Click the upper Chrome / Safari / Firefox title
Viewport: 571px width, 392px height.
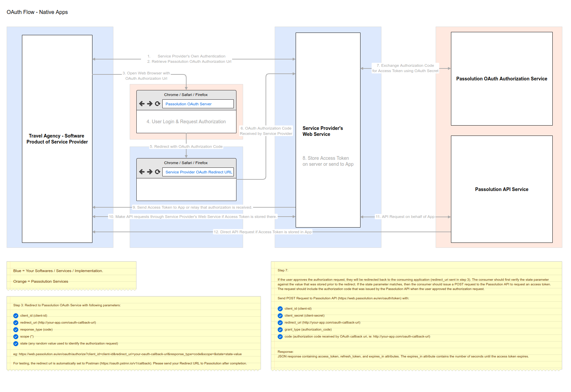click(x=186, y=95)
